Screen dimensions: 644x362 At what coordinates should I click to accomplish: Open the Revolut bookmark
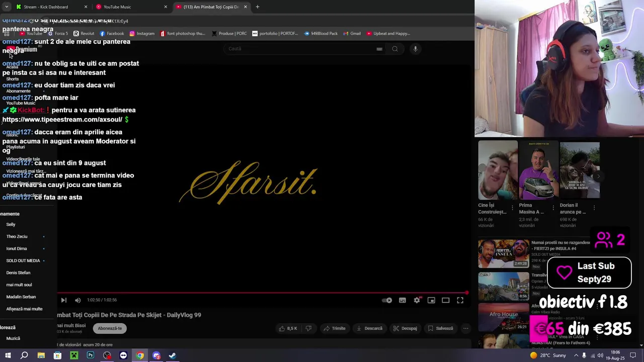click(x=84, y=34)
